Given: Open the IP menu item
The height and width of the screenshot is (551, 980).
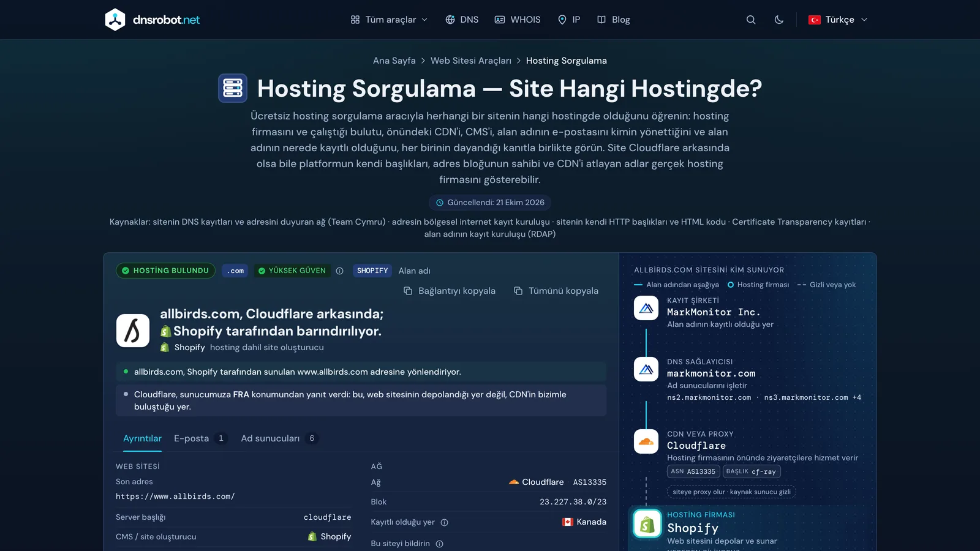Looking at the screenshot, I should tap(569, 20).
